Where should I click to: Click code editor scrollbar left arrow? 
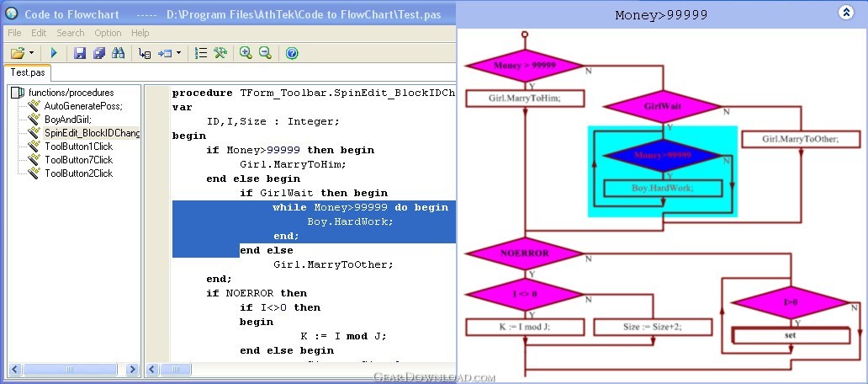[153, 369]
